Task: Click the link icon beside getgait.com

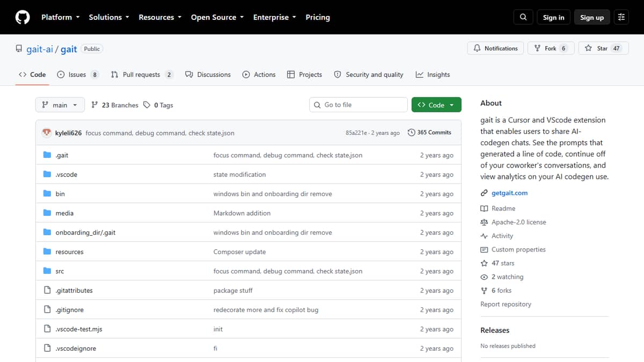Action: pos(484,193)
